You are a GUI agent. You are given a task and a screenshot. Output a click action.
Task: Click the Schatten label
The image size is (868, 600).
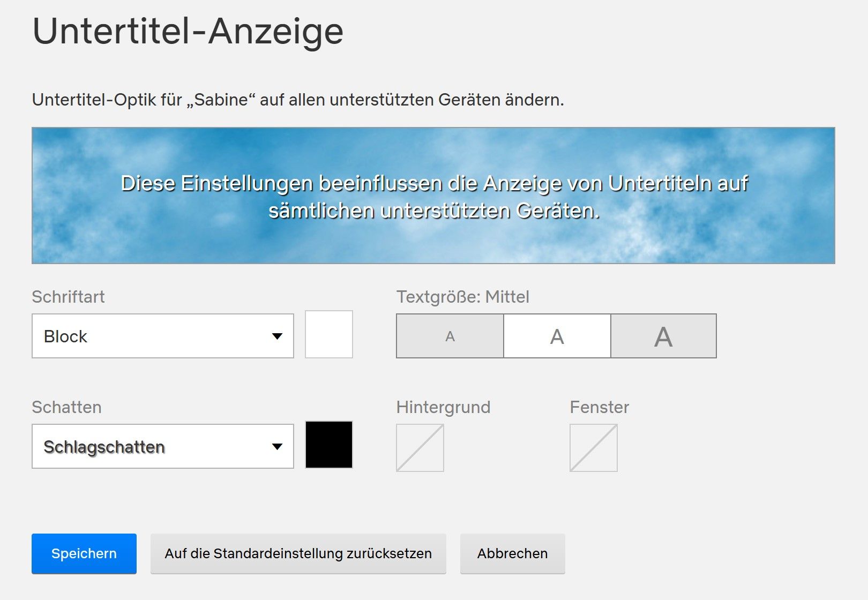66,407
